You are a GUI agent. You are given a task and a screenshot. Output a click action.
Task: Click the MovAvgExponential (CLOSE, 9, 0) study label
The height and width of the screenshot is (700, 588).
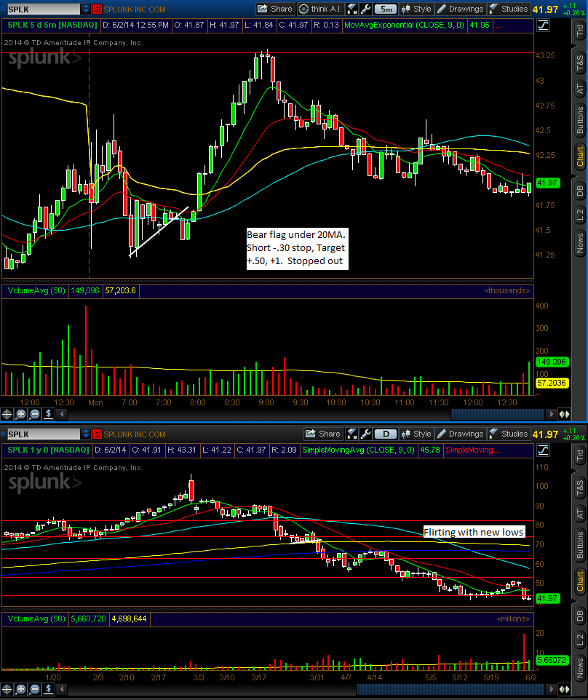404,25
